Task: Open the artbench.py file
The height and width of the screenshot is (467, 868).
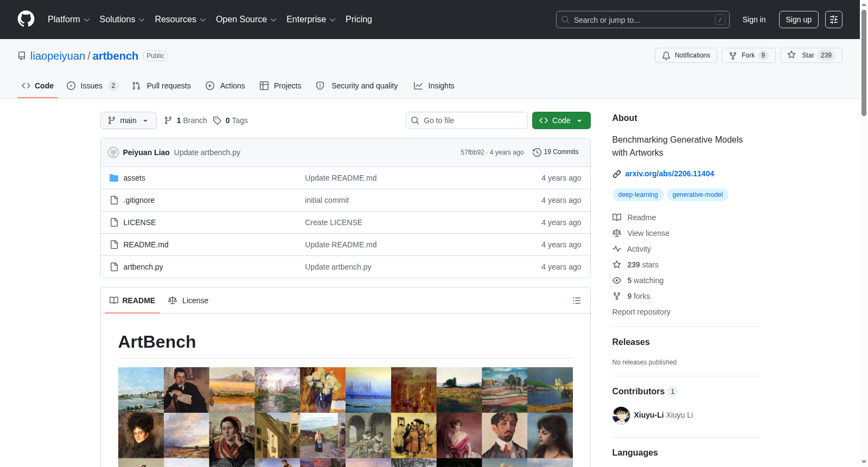Action: click(x=143, y=267)
